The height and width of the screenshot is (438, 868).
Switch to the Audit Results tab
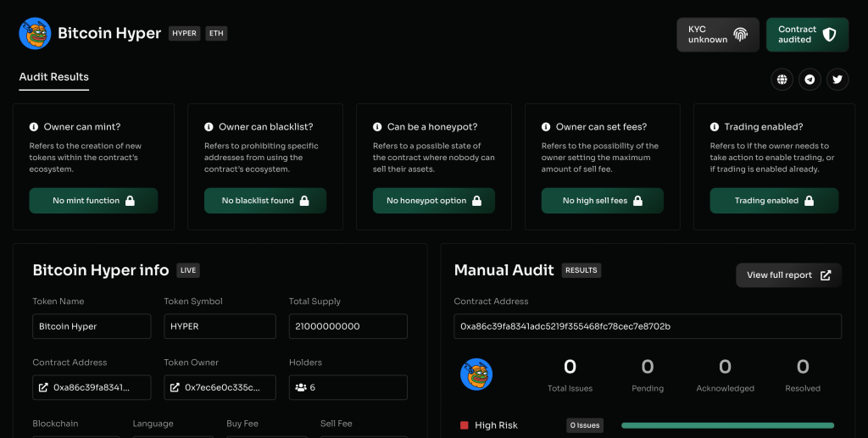[x=53, y=77]
